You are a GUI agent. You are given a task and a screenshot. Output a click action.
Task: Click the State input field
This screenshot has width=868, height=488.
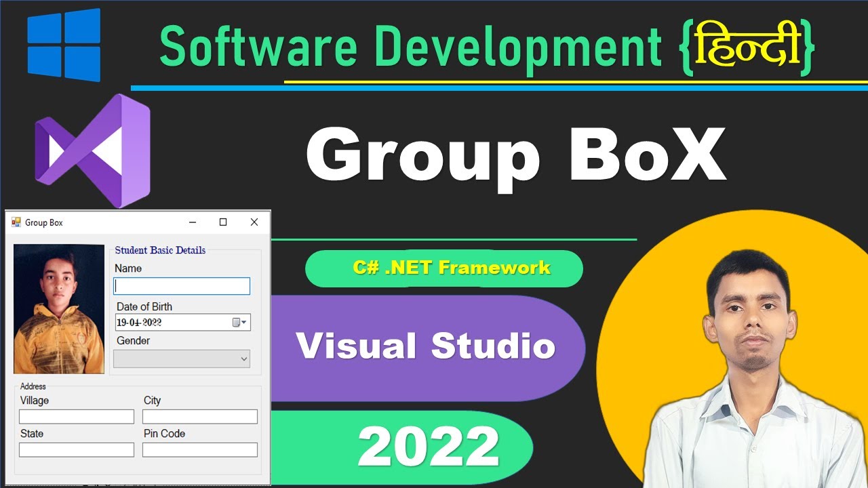(77, 449)
